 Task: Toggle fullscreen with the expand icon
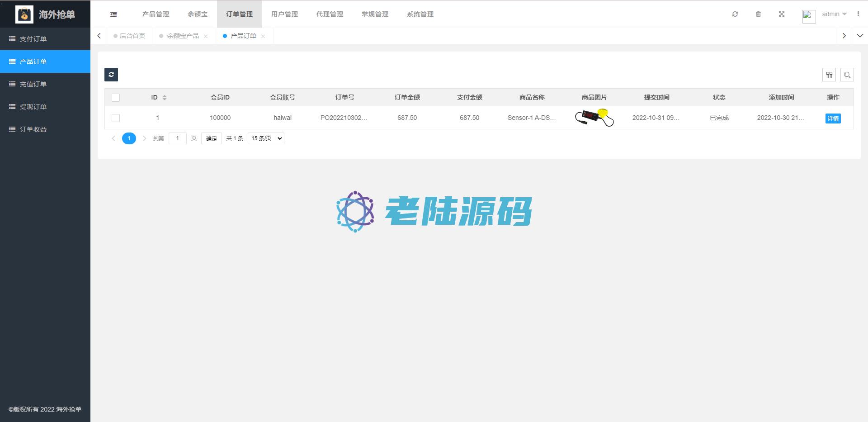(x=782, y=14)
